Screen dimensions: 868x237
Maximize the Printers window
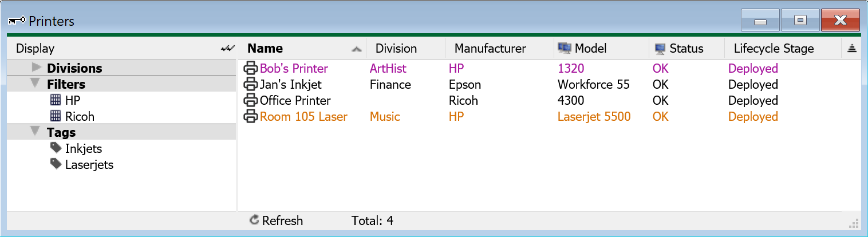[x=800, y=21]
